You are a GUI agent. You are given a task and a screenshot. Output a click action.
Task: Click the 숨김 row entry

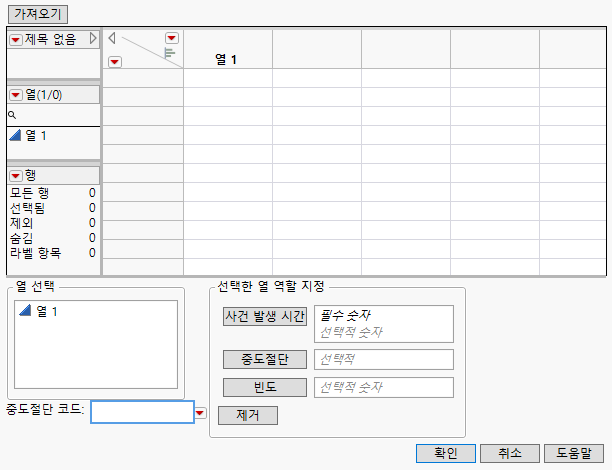click(x=52, y=238)
